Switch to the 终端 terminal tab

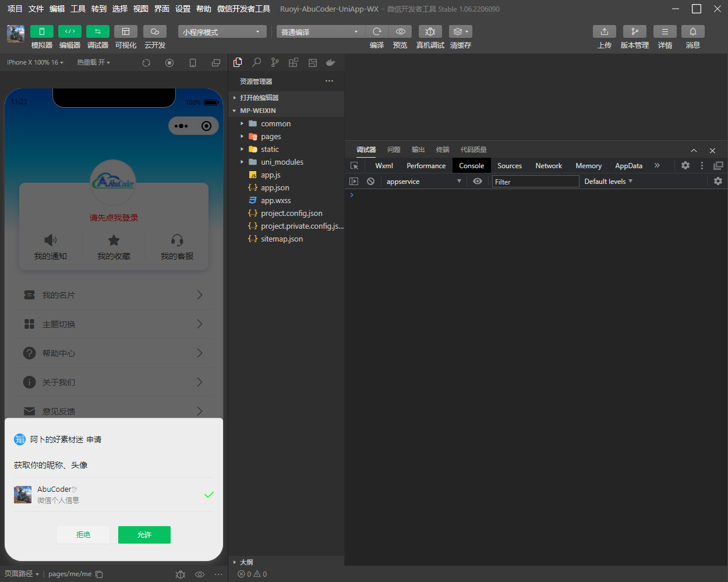click(x=443, y=150)
